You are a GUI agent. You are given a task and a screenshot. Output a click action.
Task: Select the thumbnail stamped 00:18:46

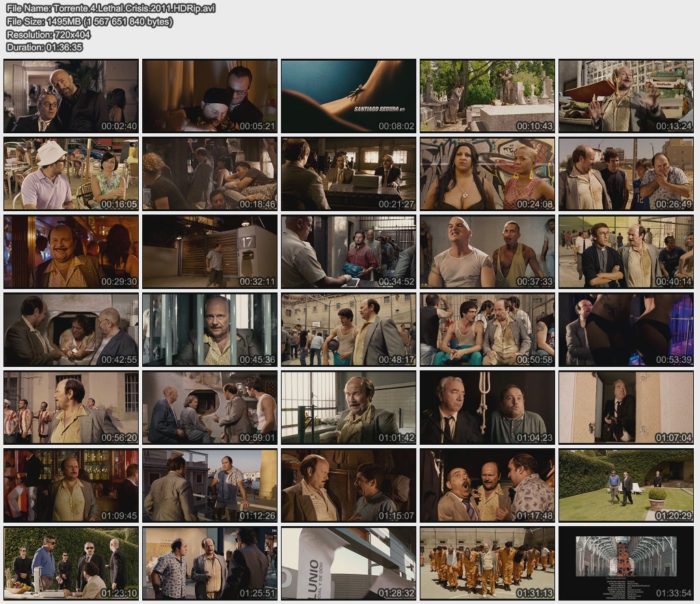tap(210, 174)
